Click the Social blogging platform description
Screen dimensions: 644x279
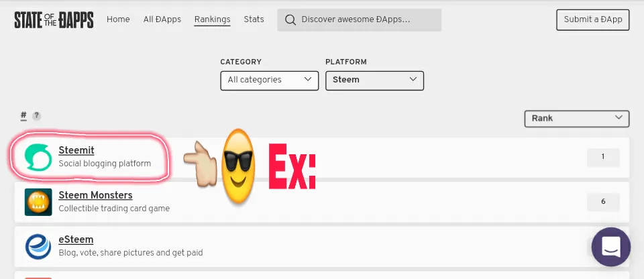(x=105, y=164)
